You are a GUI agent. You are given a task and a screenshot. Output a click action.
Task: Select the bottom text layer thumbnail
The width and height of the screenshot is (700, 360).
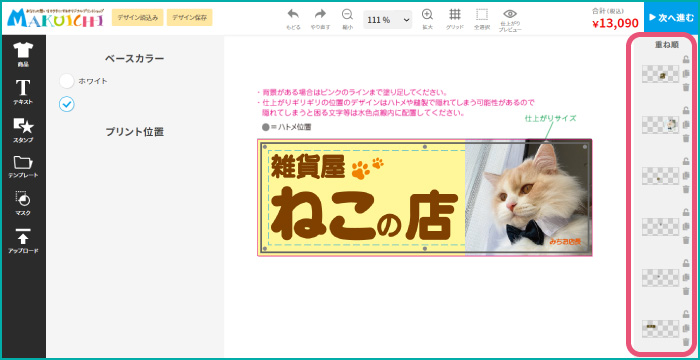click(x=660, y=329)
